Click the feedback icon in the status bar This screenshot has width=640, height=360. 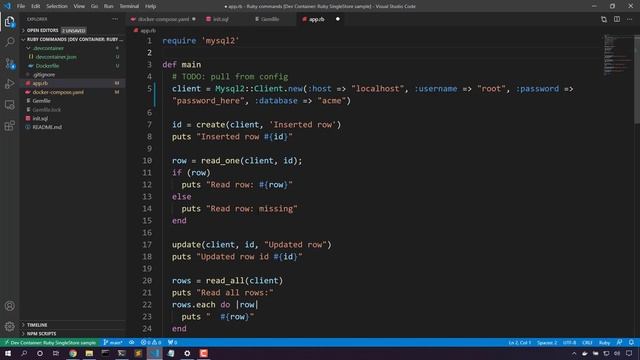coord(619,342)
